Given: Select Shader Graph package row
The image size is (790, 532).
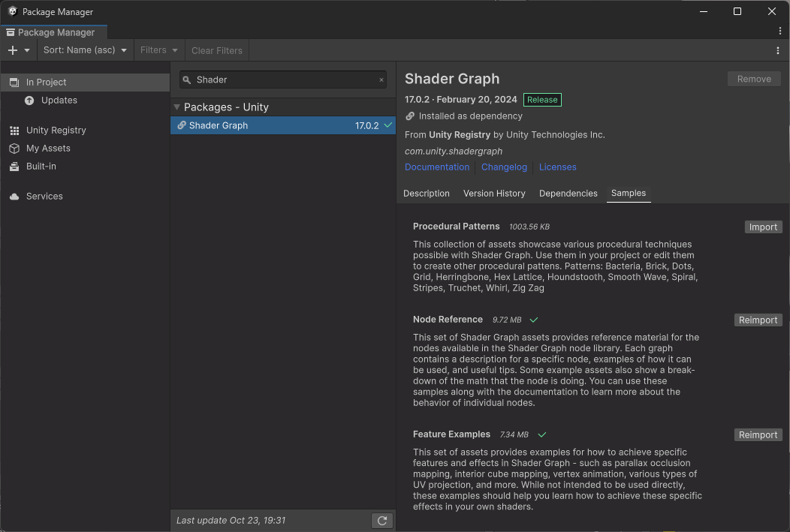Looking at the screenshot, I should [283, 125].
